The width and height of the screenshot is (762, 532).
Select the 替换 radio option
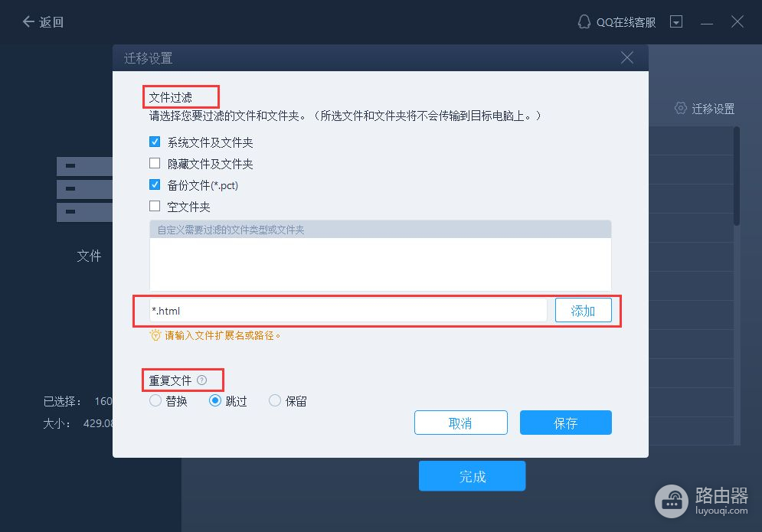(155, 400)
